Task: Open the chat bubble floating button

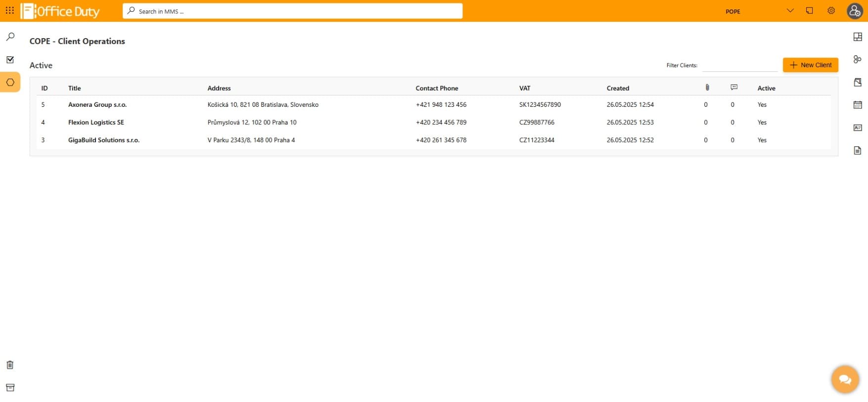Action: [x=845, y=379]
